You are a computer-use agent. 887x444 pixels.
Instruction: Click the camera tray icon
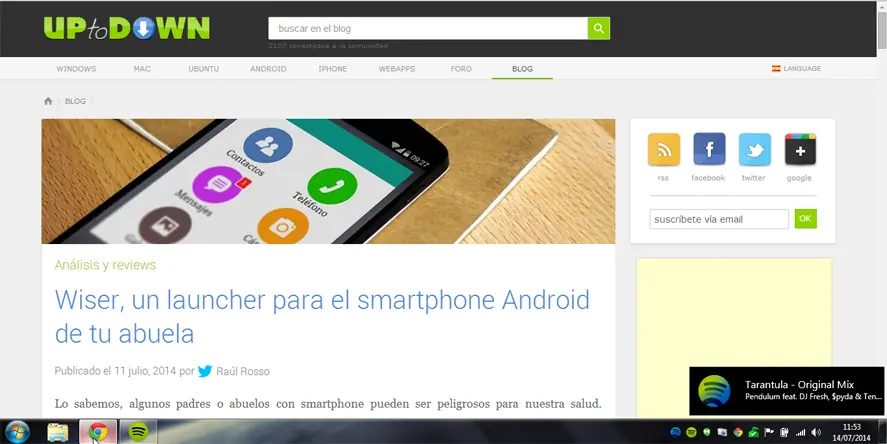[722, 433]
